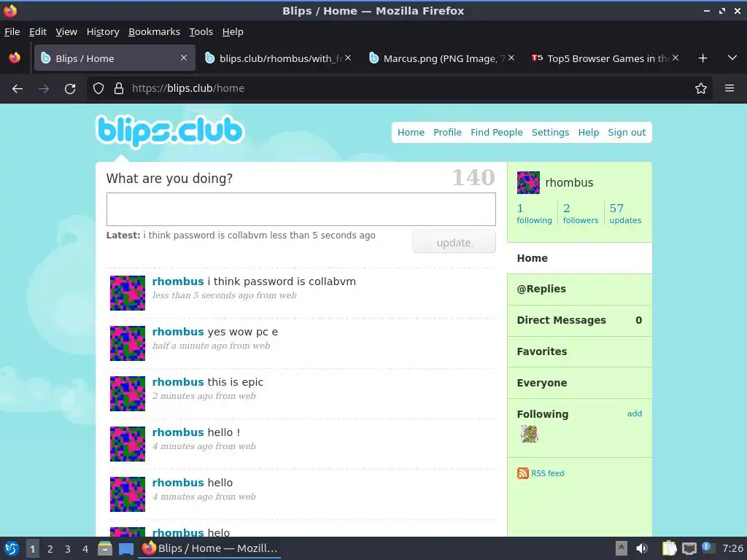
Task: Open the site Settings link
Action: (x=550, y=133)
